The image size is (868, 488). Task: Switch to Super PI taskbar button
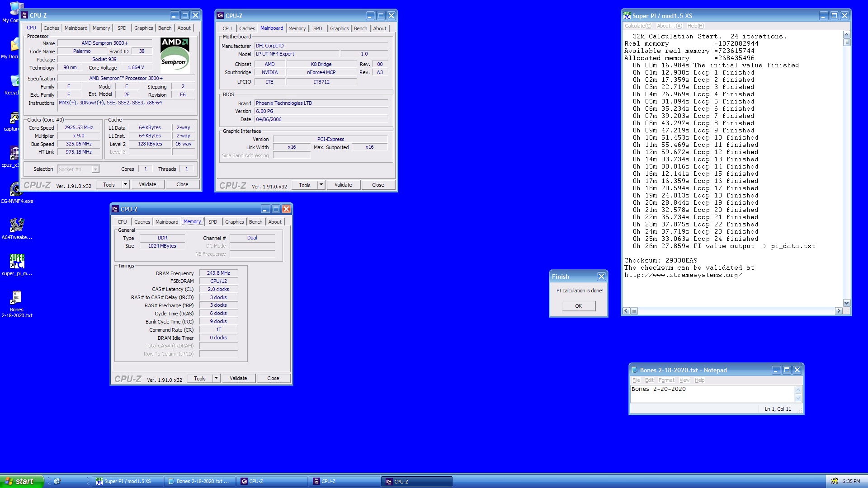pos(127,481)
